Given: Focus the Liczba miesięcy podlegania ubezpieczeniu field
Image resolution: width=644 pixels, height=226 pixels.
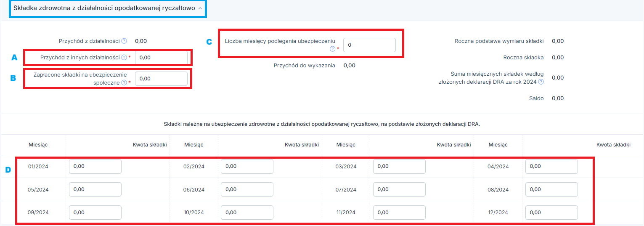Looking at the screenshot, I should (x=369, y=45).
